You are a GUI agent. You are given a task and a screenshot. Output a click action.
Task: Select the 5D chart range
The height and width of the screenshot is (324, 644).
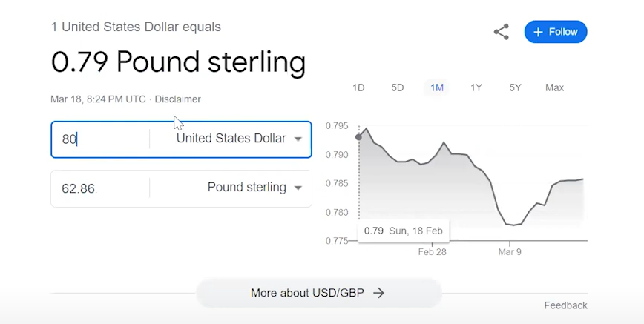click(398, 87)
